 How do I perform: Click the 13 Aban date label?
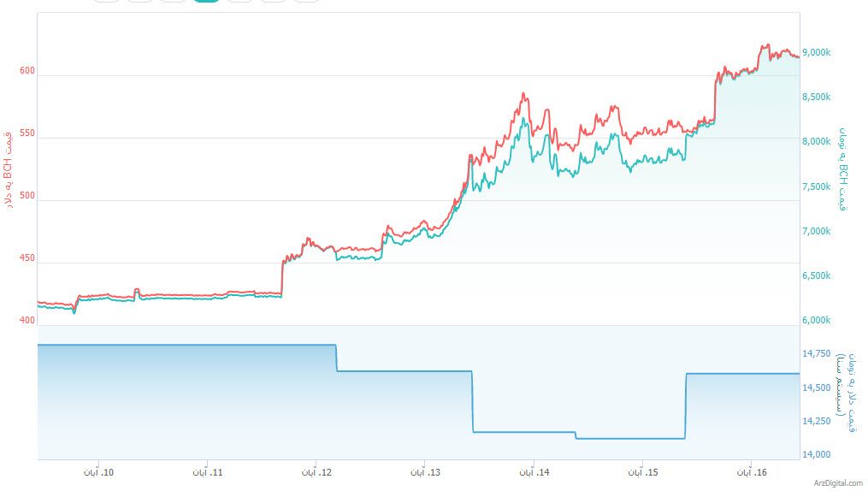[x=427, y=472]
